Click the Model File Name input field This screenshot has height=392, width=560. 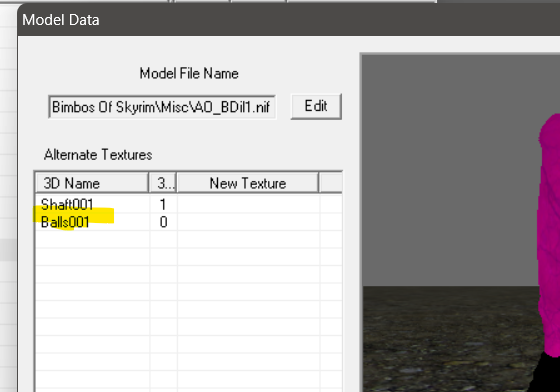pos(162,107)
